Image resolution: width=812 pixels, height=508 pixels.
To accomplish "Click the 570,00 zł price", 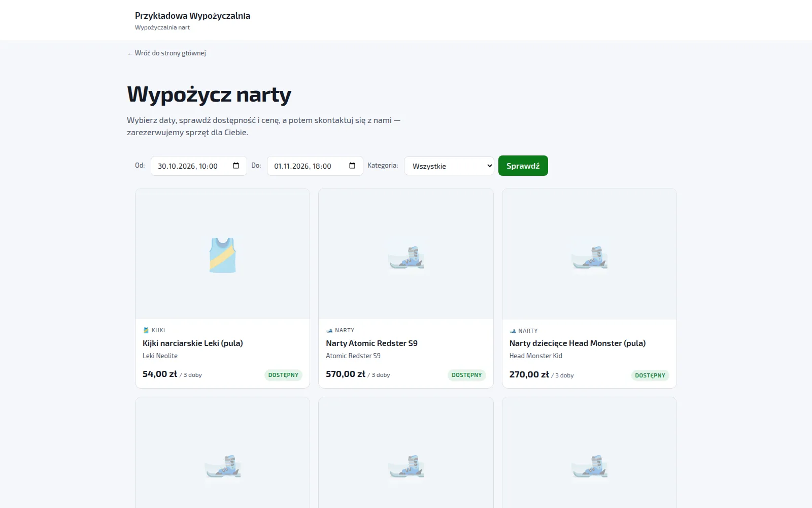I will pyautogui.click(x=346, y=374).
